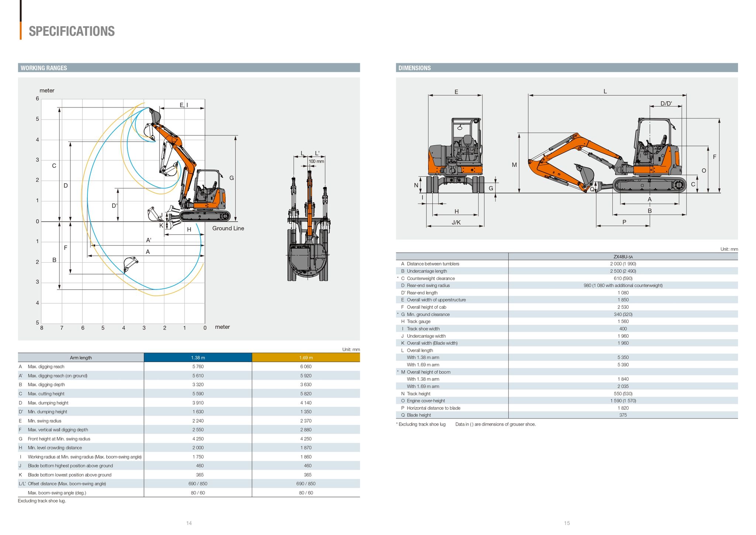The width and height of the screenshot is (756, 535).
Task: Click the ZX48U-5A model column header
Action: tap(623, 257)
